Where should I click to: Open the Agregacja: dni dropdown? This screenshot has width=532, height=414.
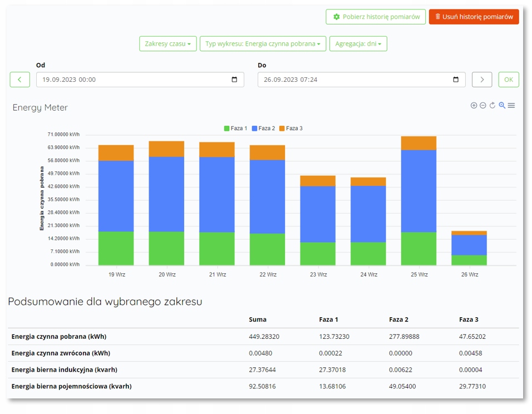pyautogui.click(x=358, y=44)
